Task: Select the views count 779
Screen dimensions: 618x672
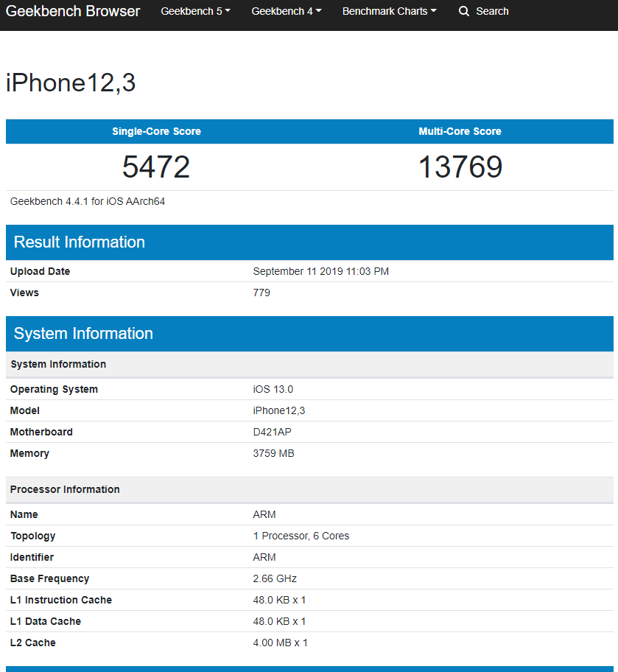Action: click(x=261, y=293)
